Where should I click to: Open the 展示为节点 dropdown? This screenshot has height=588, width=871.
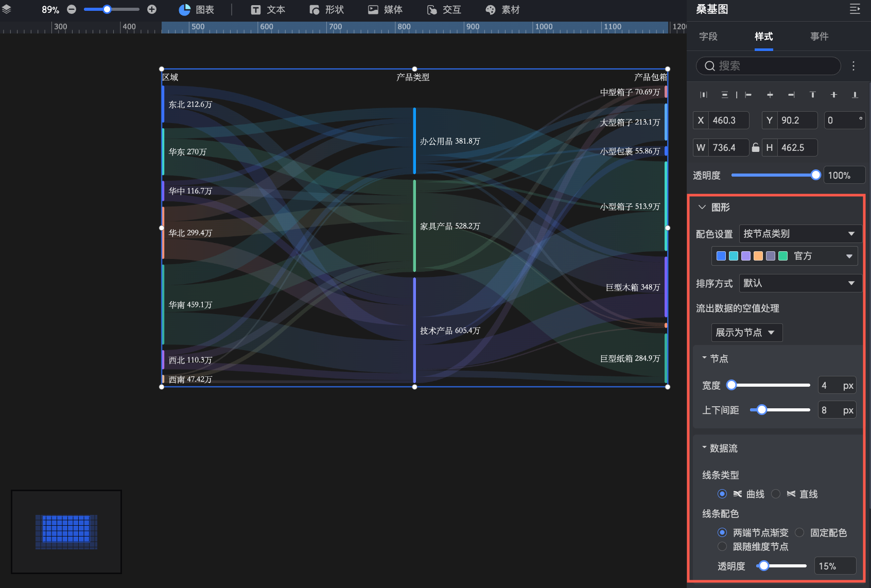(x=747, y=333)
